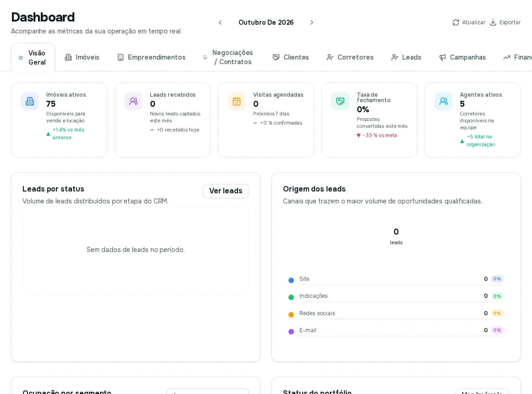Viewport: 532px width, 394px height.
Task: Click the Agentes ativos value 5
Action: tap(462, 104)
